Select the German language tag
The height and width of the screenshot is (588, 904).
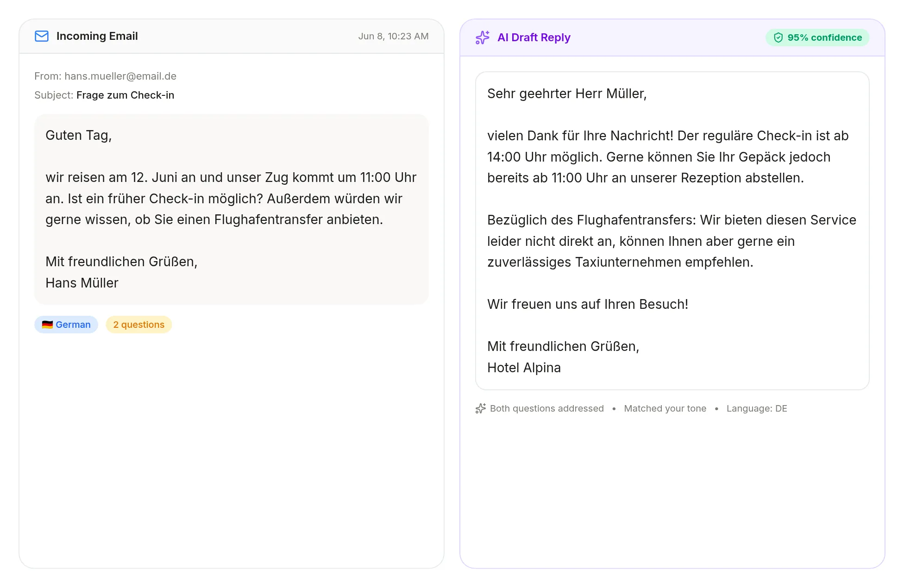tap(66, 325)
